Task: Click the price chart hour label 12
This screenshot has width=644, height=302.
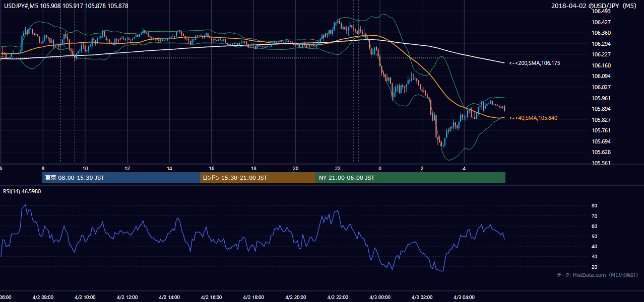Action: [x=127, y=169]
